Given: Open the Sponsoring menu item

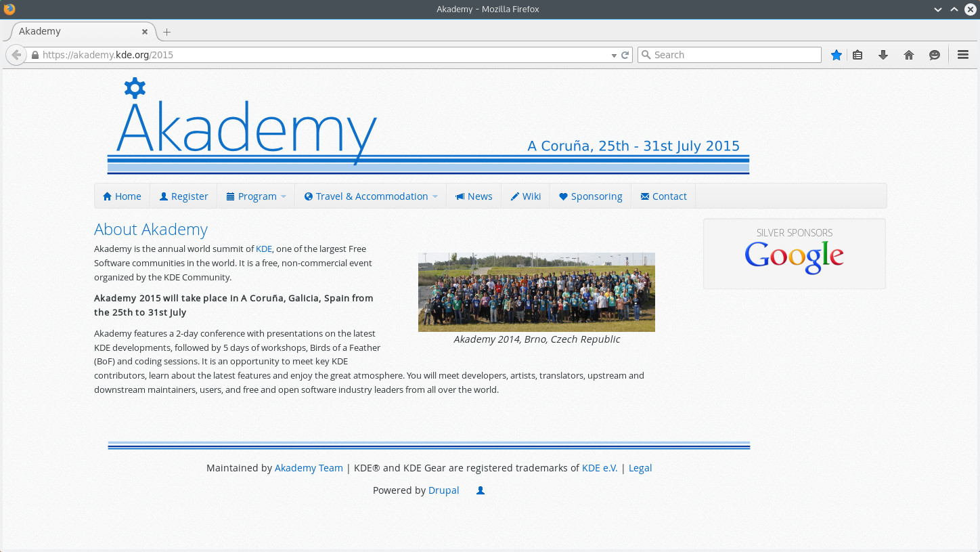Looking at the screenshot, I should point(590,196).
